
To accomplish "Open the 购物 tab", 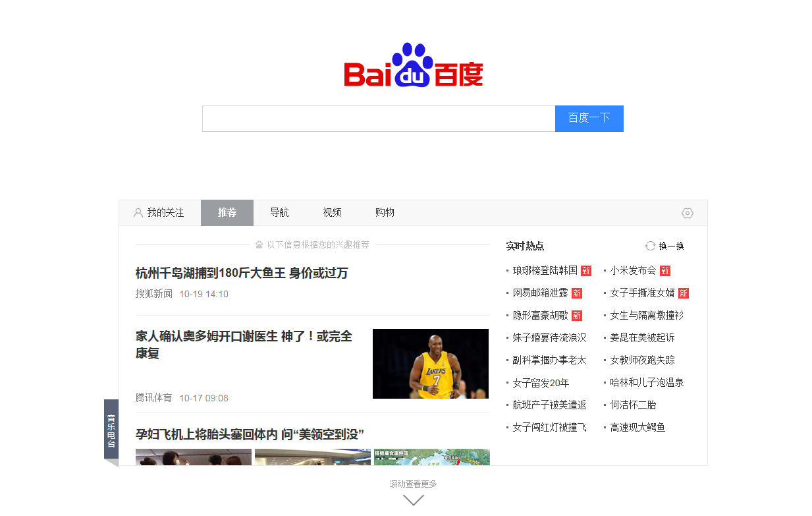I will [385, 213].
